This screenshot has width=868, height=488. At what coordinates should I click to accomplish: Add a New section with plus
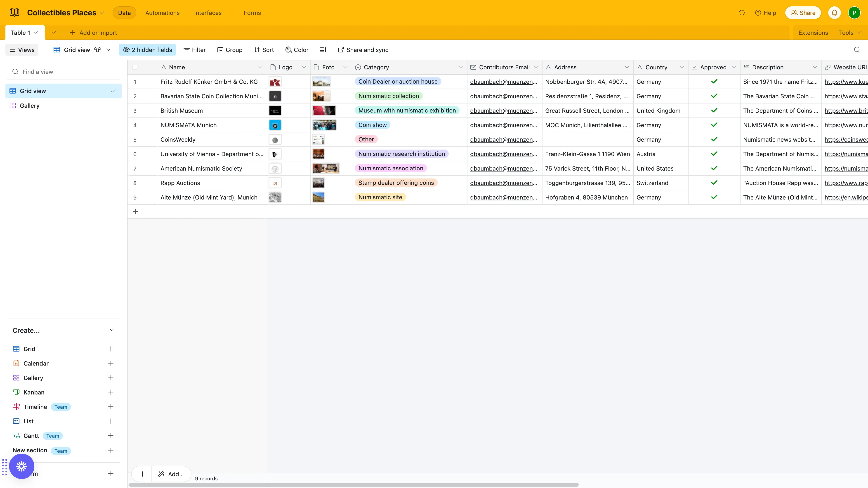111,451
